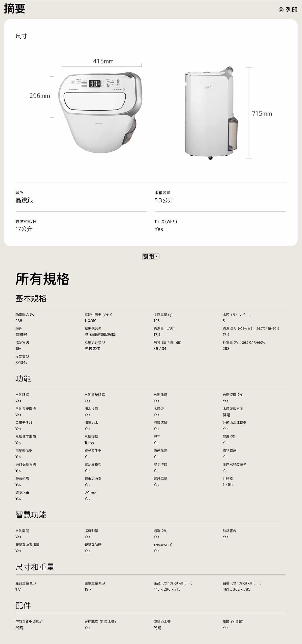302x644 pixels.
Task: Click the 基本規格 section heading
Action: [31, 298]
